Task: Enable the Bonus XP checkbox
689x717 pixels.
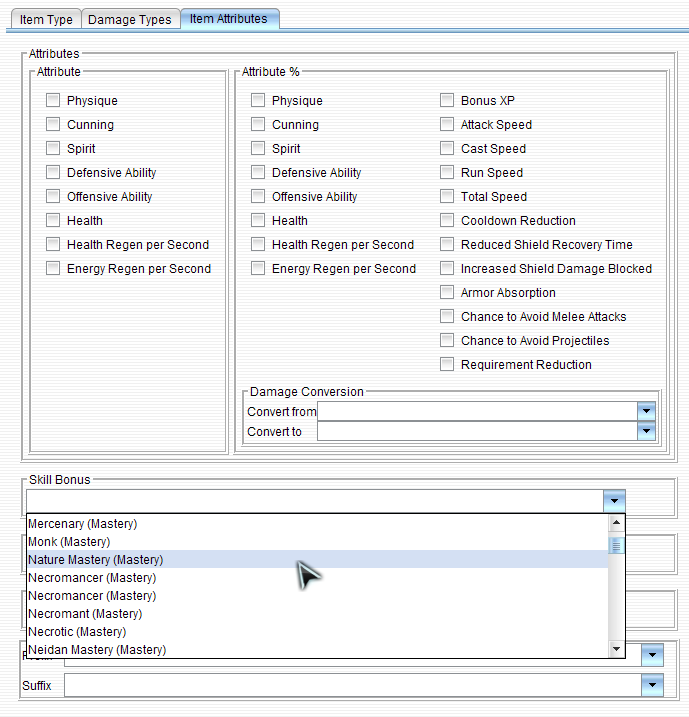Action: tap(447, 101)
